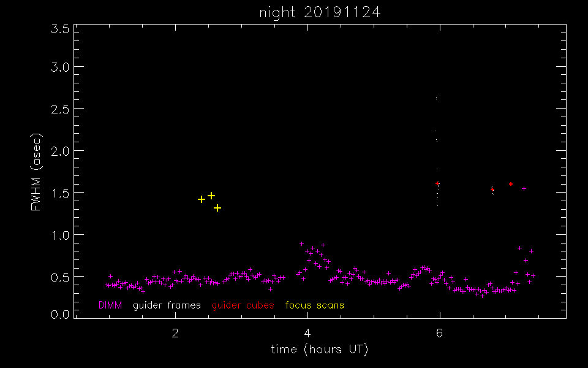Select the highest yellow focus scan marker
The width and height of the screenshot is (588, 368).
tap(211, 196)
